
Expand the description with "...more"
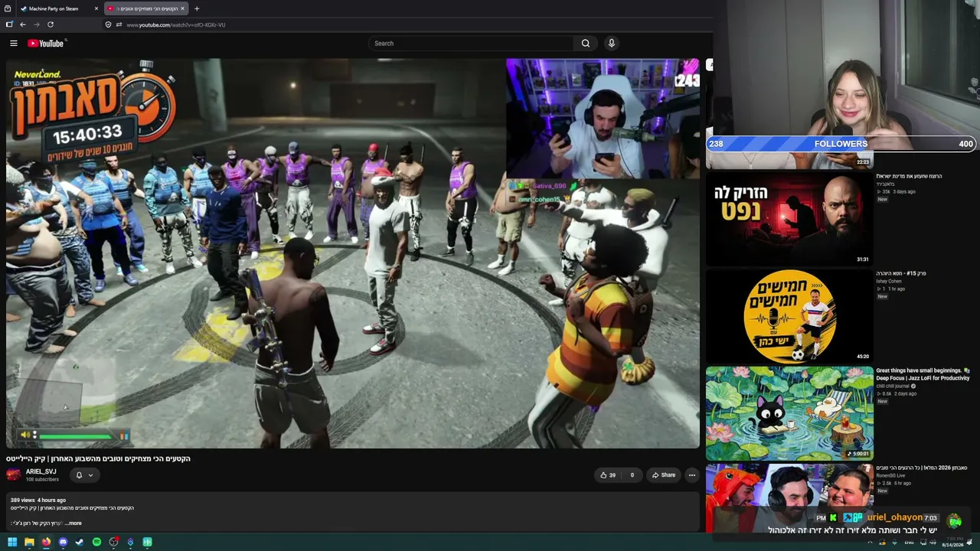(x=73, y=523)
